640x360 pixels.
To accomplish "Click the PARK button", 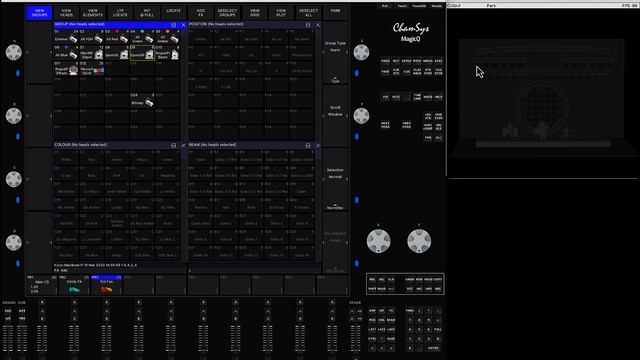I will pos(335,13).
